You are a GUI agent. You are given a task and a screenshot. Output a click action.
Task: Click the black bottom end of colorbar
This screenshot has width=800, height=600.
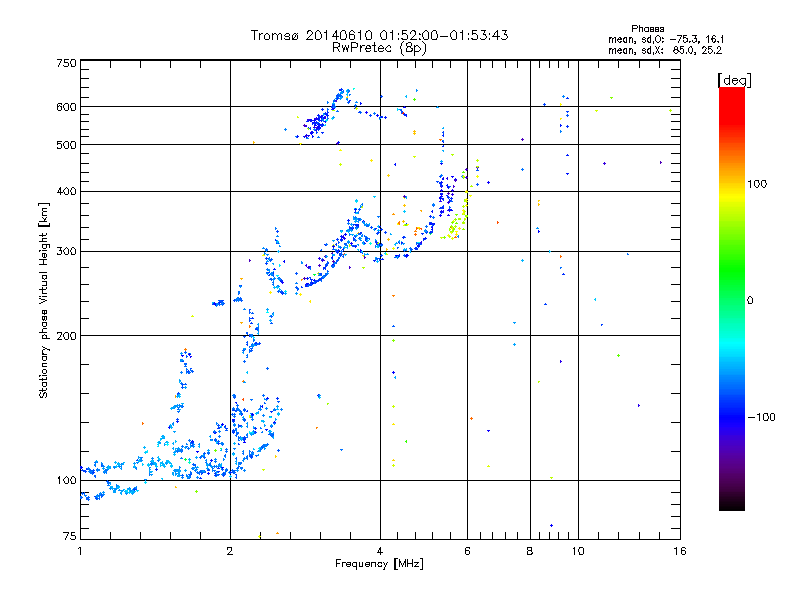(732, 503)
